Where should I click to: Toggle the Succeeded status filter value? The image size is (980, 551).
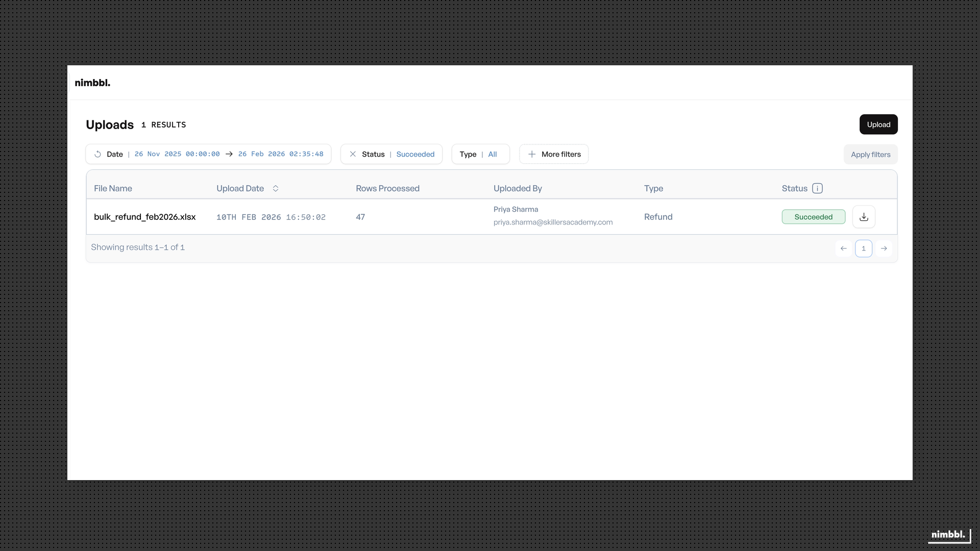[415, 154]
